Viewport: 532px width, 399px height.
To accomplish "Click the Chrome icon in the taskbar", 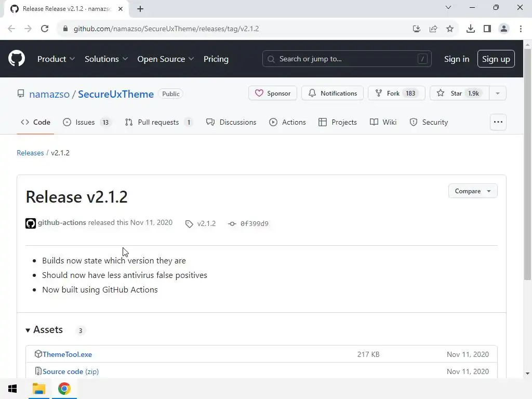I will [64, 389].
